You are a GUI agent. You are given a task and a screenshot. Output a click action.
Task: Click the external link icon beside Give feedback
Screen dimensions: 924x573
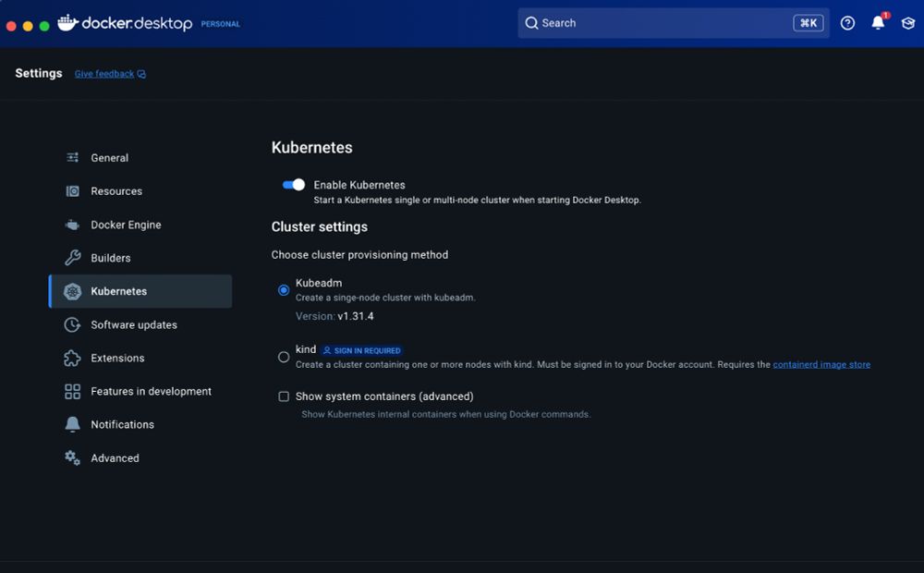tap(141, 74)
